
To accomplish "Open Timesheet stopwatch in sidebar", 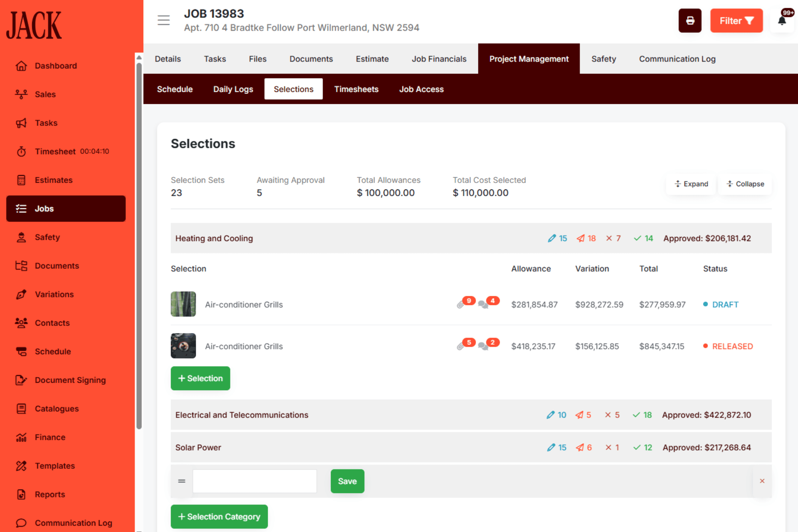I will point(21,151).
